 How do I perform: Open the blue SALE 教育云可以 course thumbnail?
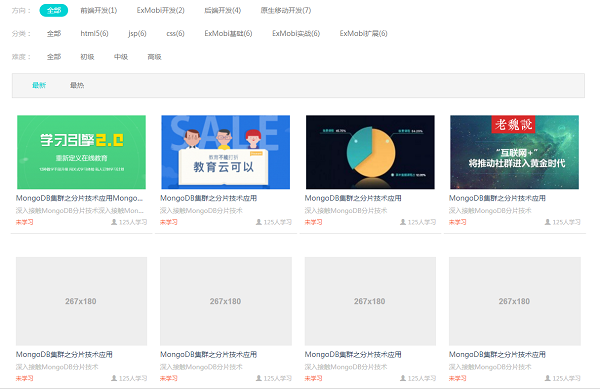click(x=225, y=152)
